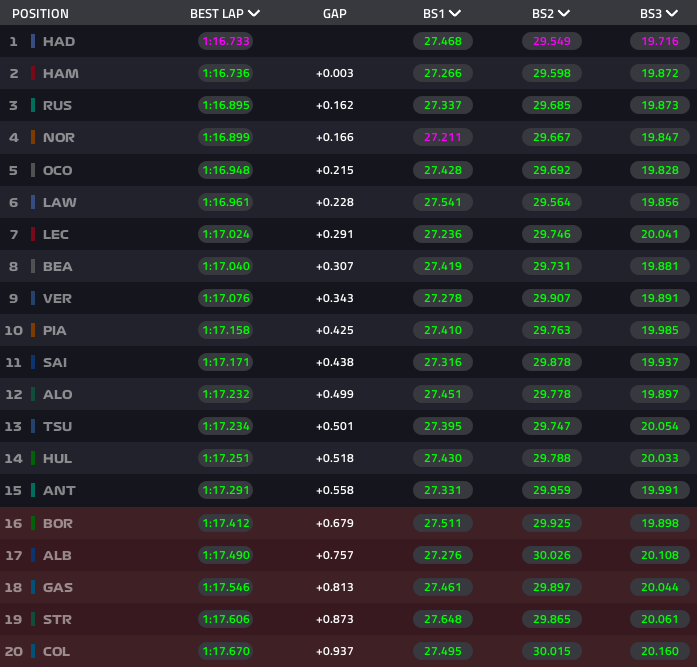Open driver LEC's row entry
The image size is (697, 667).
click(59, 234)
